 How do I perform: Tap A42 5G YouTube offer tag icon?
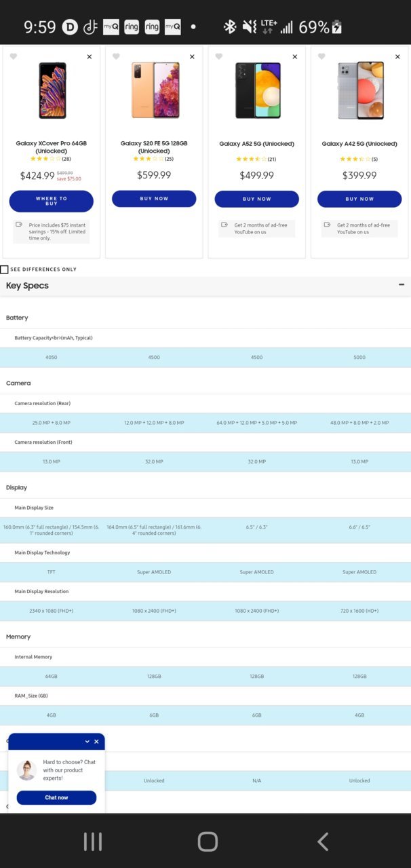(328, 225)
